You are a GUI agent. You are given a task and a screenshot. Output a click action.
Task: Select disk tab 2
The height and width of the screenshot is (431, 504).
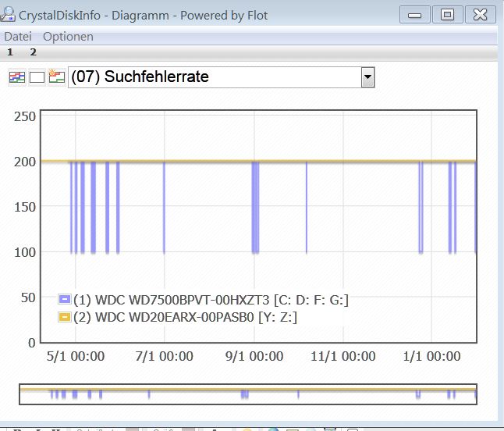pyautogui.click(x=33, y=52)
